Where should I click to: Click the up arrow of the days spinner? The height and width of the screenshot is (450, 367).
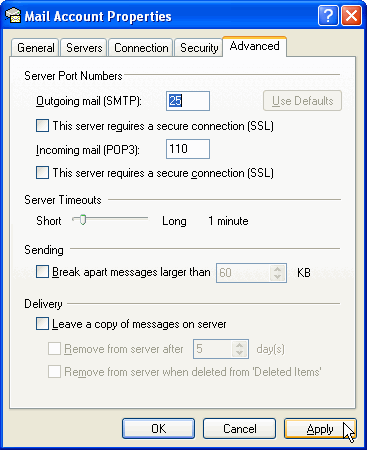[239, 345]
